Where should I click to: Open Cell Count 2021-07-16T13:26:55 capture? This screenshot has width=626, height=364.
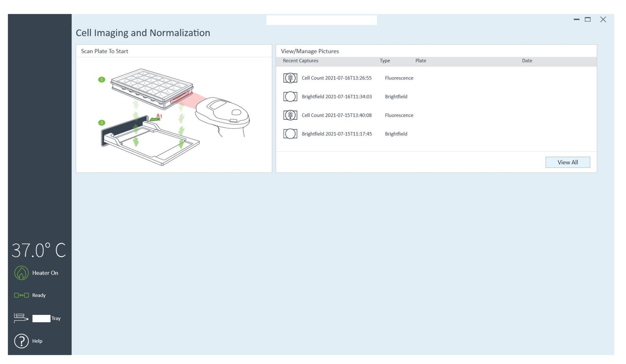pos(336,78)
